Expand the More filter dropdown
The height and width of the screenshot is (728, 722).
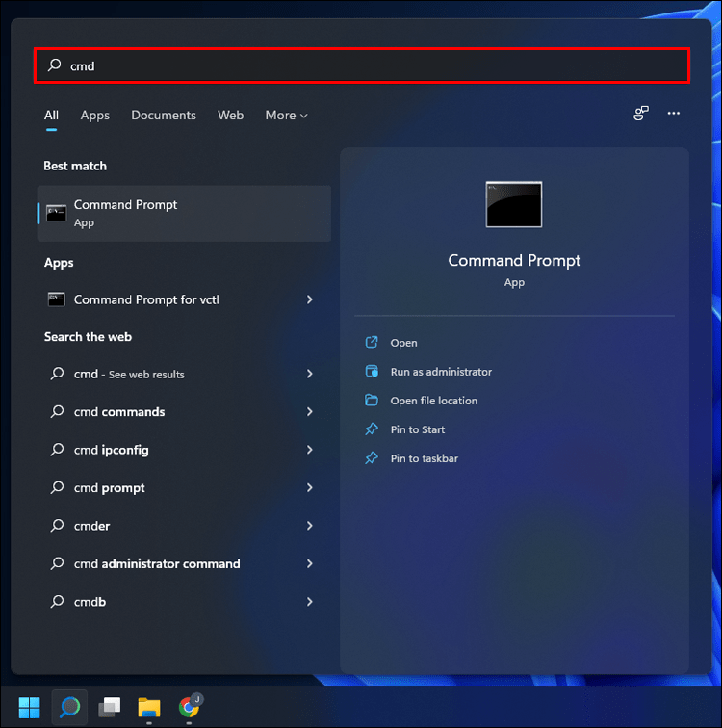pyautogui.click(x=286, y=116)
